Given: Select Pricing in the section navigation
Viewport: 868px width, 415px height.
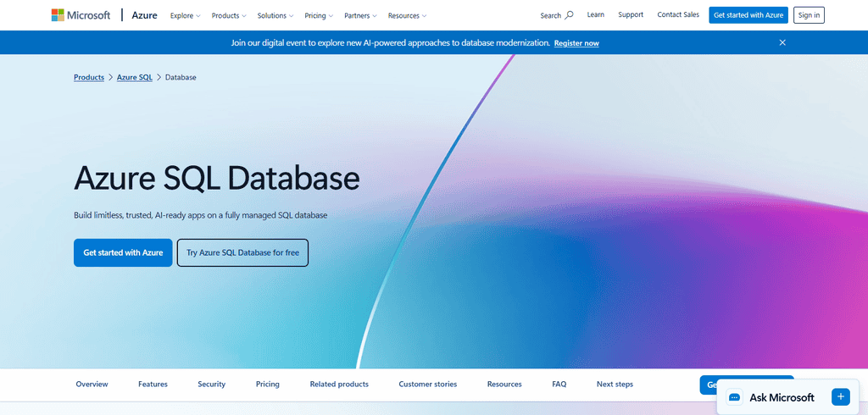Looking at the screenshot, I should (267, 384).
